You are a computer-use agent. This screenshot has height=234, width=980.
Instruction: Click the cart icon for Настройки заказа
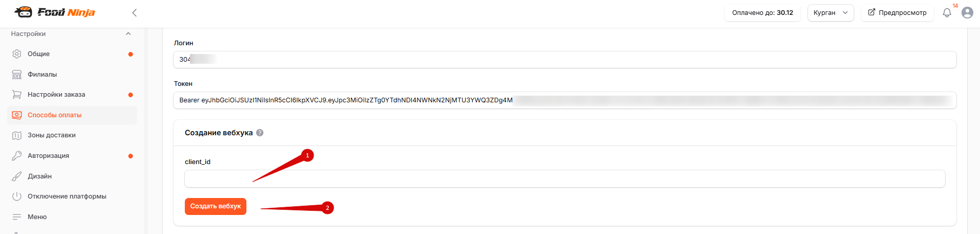click(x=17, y=95)
